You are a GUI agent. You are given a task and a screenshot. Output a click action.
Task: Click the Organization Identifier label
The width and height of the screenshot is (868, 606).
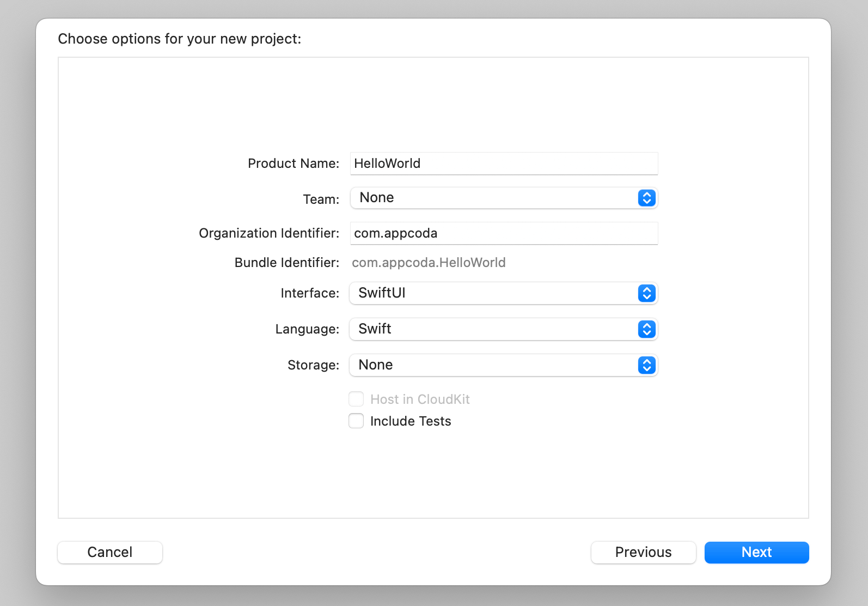[x=269, y=233]
